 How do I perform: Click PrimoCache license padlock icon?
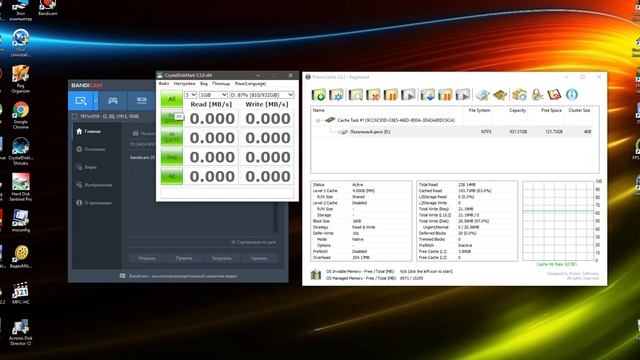click(x=537, y=95)
